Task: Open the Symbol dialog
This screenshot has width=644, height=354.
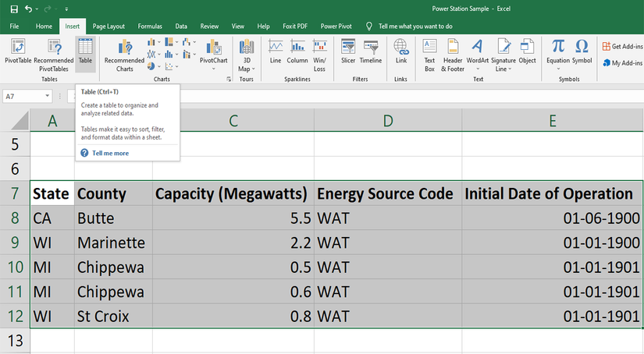Action: [x=582, y=51]
